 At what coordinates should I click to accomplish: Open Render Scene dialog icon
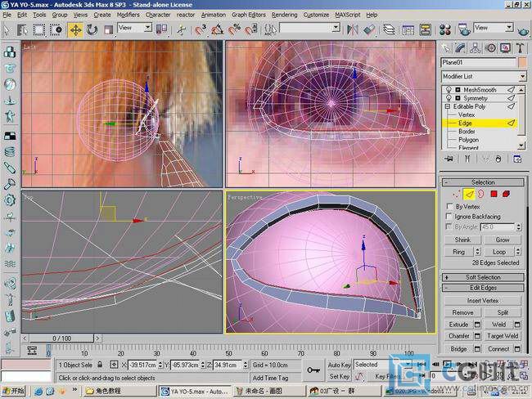(x=464, y=29)
